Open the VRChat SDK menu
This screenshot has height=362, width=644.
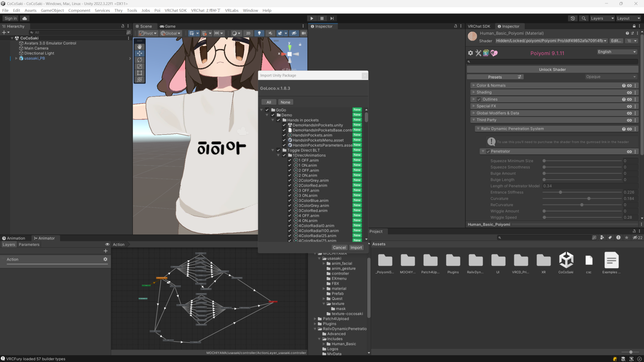(176, 10)
